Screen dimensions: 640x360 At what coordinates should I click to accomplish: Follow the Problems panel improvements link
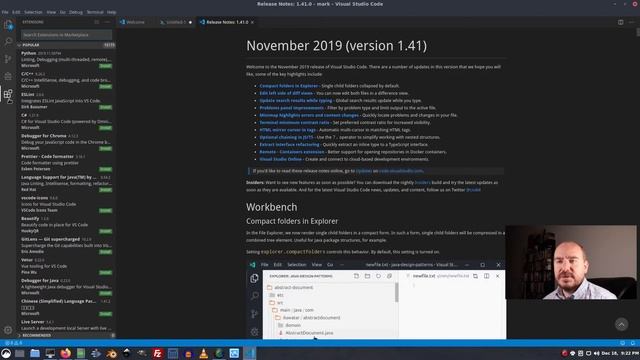tap(291, 108)
